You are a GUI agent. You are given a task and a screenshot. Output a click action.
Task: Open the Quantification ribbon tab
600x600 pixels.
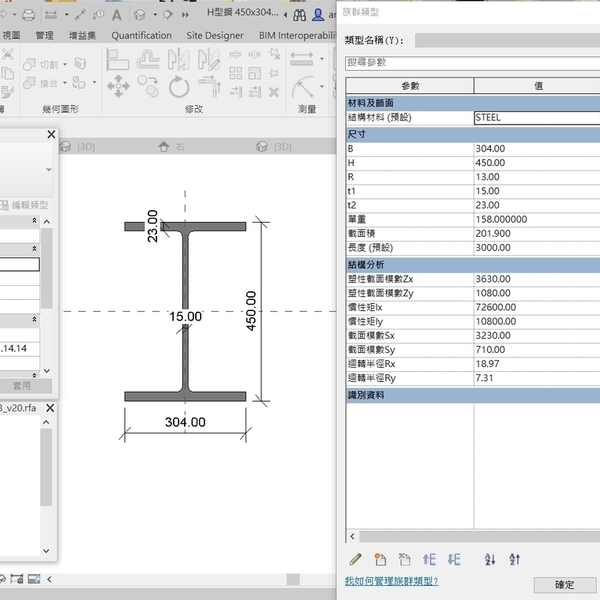141,35
